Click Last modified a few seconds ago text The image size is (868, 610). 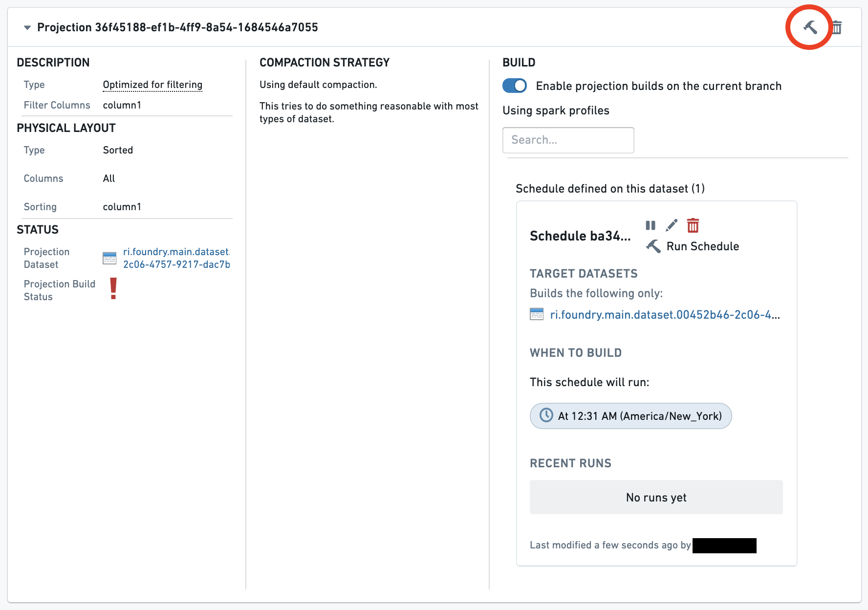click(610, 545)
